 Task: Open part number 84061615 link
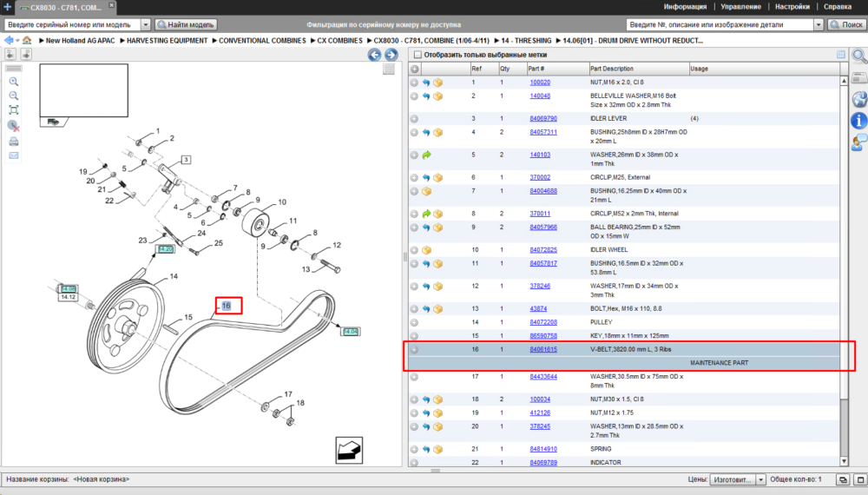543,350
